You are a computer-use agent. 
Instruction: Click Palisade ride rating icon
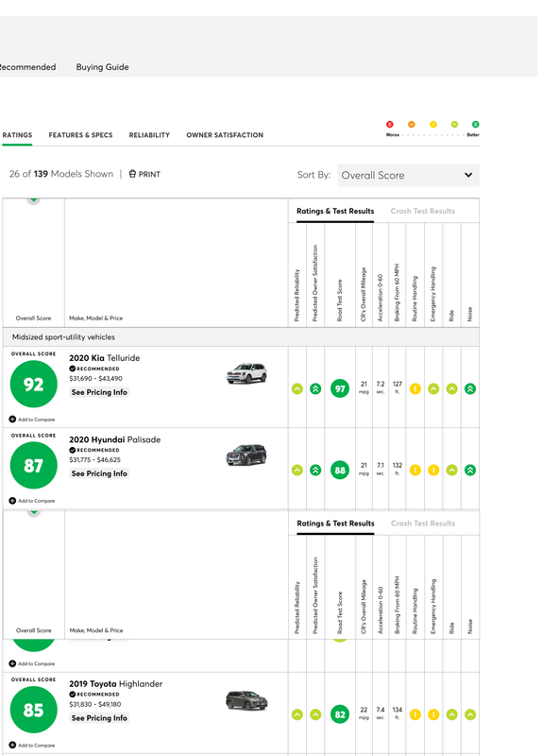click(x=452, y=470)
